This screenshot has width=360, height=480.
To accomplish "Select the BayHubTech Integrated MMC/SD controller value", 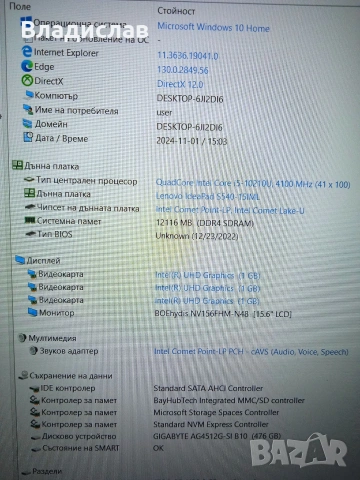I will pos(229,400).
